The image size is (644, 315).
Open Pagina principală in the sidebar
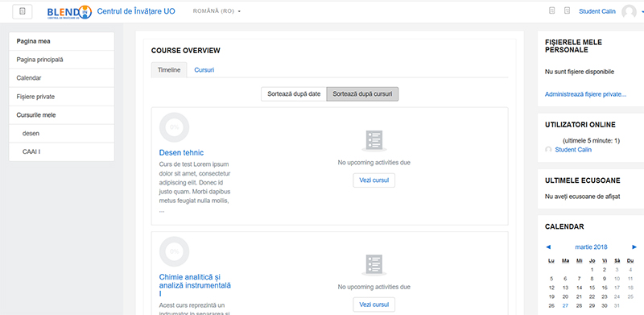pyautogui.click(x=62, y=60)
